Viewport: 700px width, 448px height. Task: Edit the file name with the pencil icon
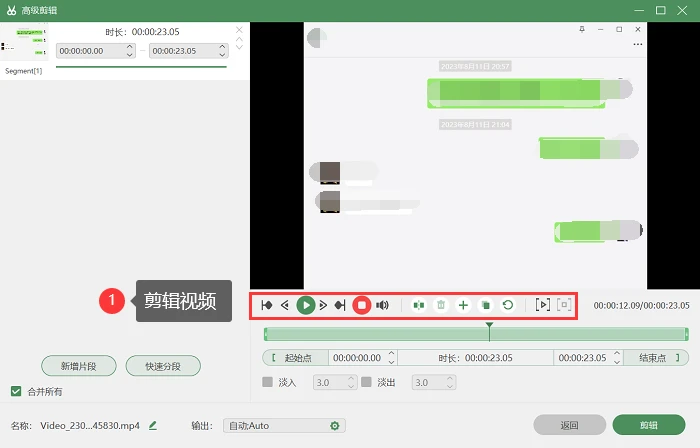[x=153, y=426]
